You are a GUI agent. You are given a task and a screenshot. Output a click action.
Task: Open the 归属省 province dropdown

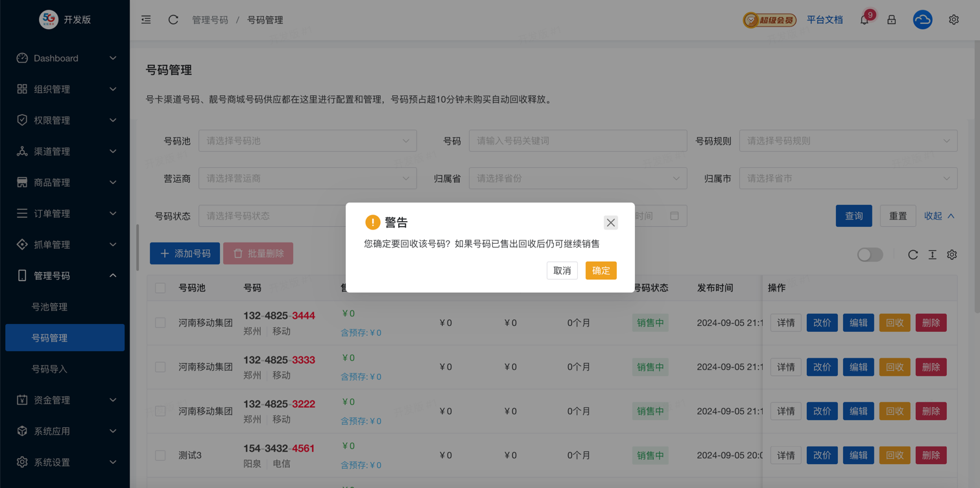point(577,178)
